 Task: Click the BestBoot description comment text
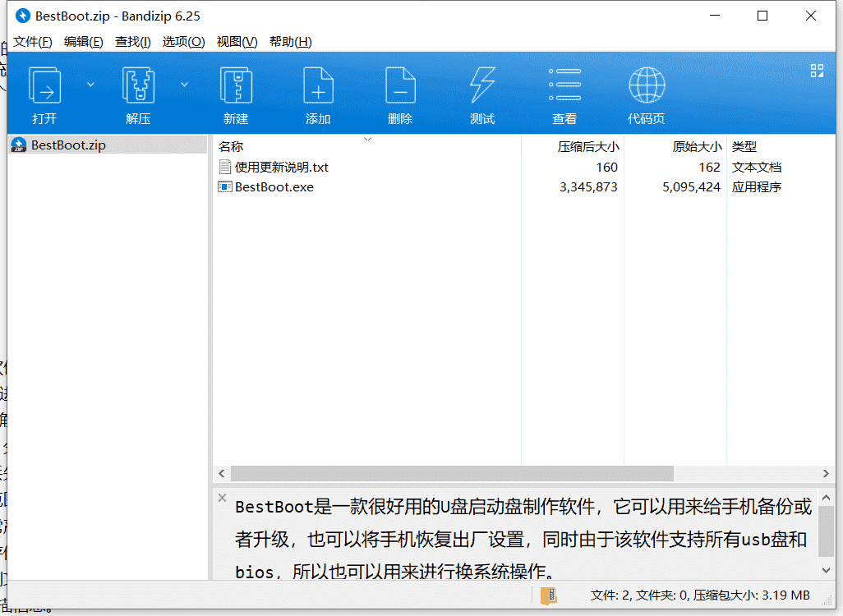(523, 539)
